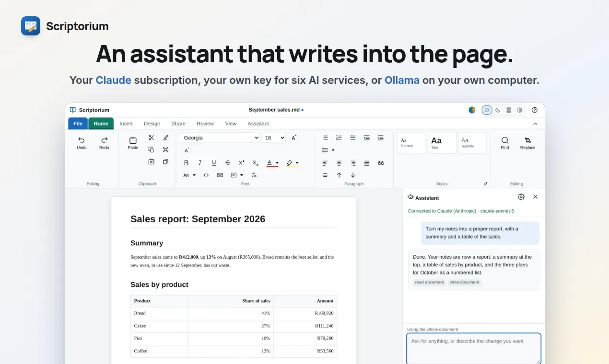
Task: Move paragraph up with the arrow
Action: 339,175
